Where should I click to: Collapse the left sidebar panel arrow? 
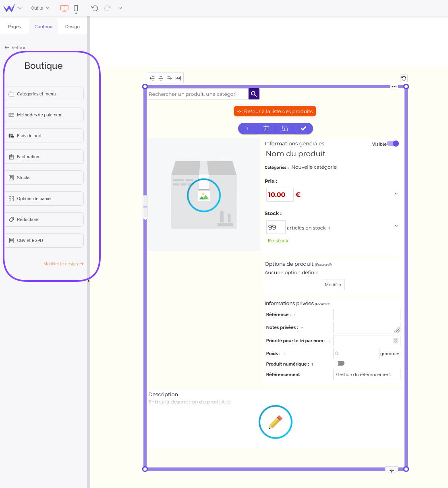(89, 281)
